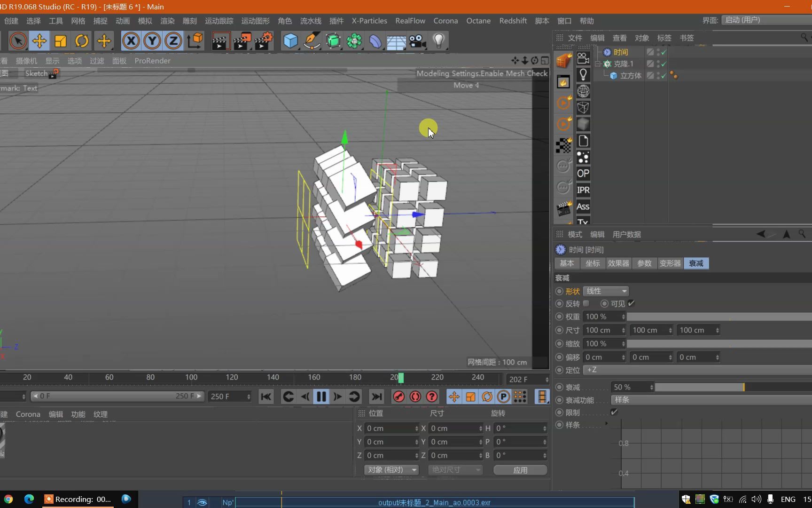Select the Move tool in toolbar
Screen dimensions: 812x508
[x=39, y=41]
